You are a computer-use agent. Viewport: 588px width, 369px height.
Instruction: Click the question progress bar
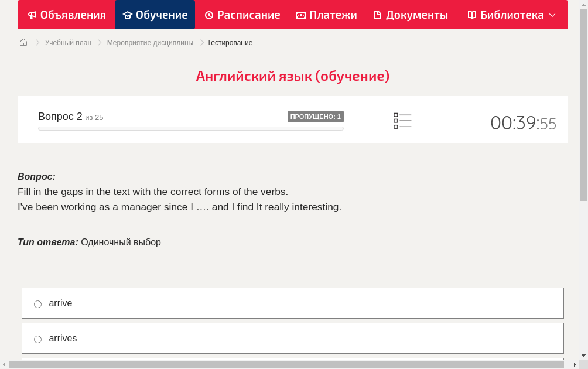tap(191, 128)
